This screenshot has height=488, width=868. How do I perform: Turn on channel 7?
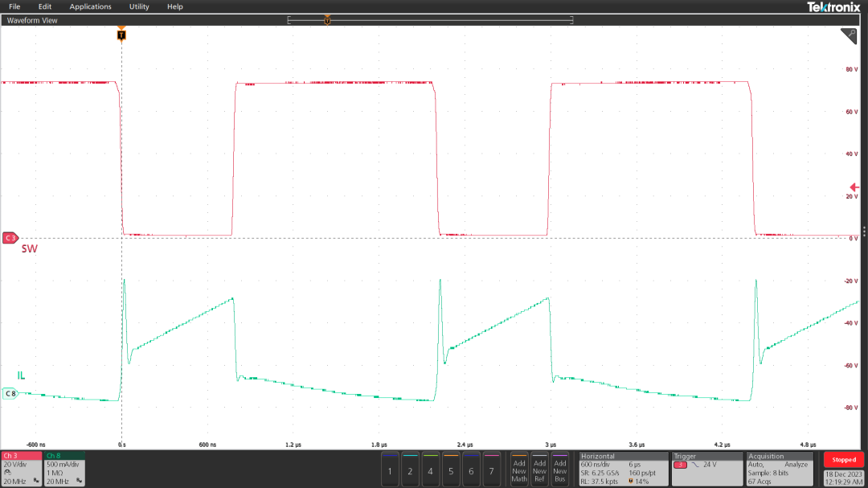(492, 470)
